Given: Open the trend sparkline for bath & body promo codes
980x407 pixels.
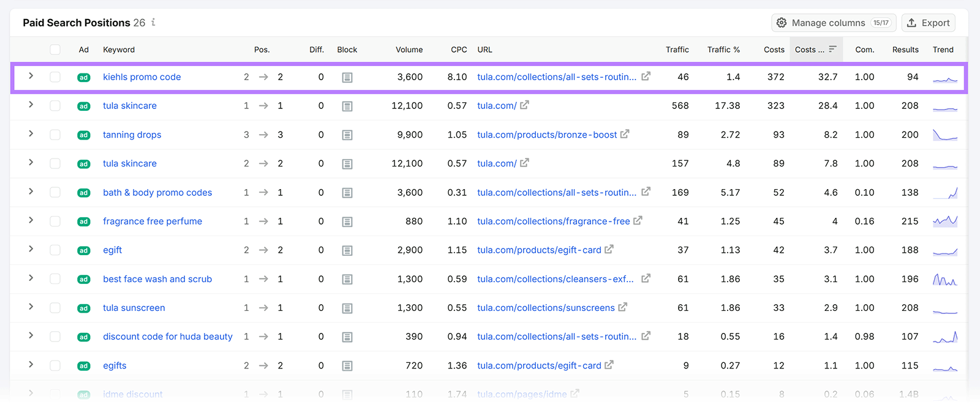Looking at the screenshot, I should pyautogui.click(x=945, y=193).
